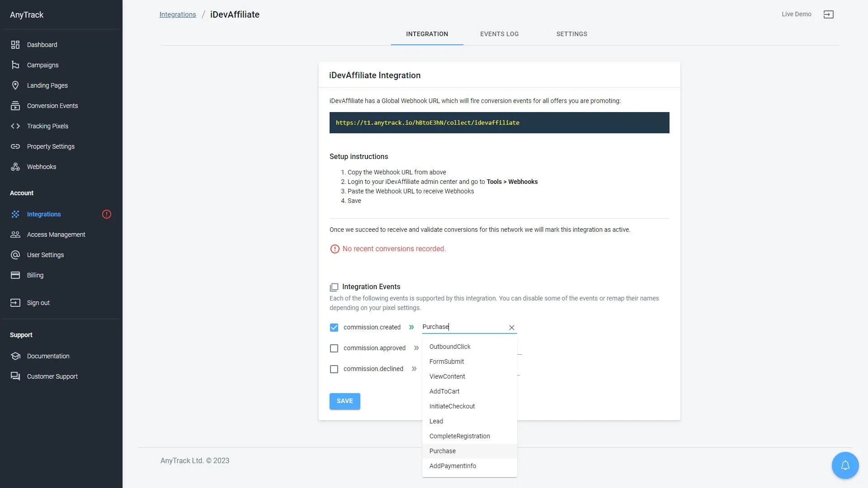868x488 pixels.
Task: Click the AnyTrack logo text
Action: click(27, 15)
